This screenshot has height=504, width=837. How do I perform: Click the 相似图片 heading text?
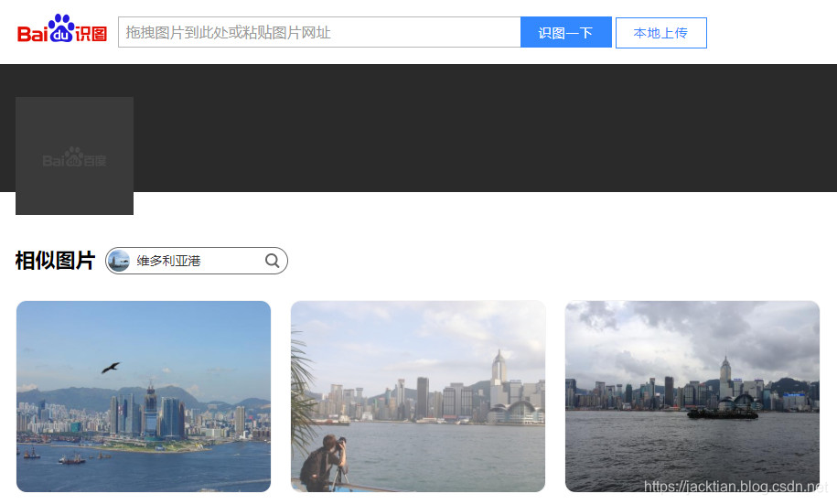click(x=55, y=261)
